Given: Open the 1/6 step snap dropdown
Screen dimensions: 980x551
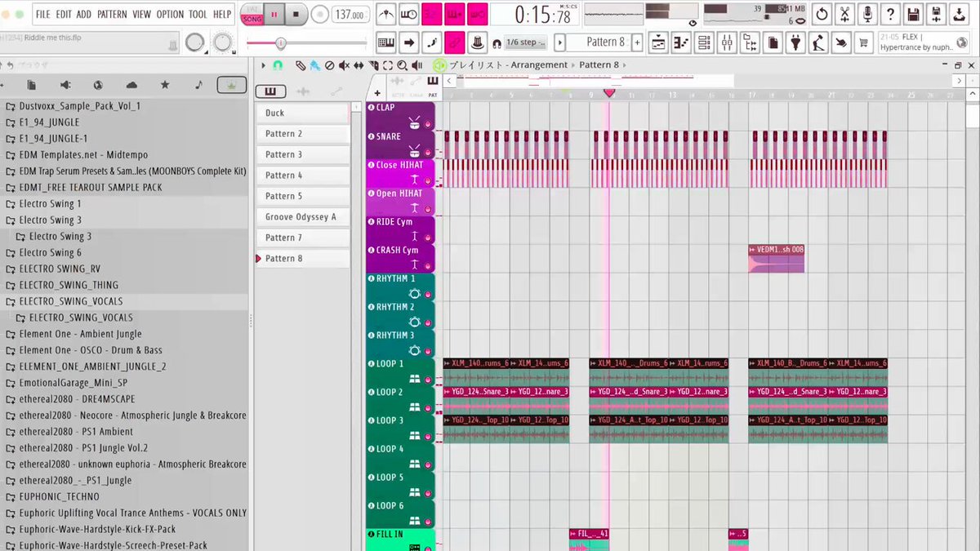Looking at the screenshot, I should (526, 42).
